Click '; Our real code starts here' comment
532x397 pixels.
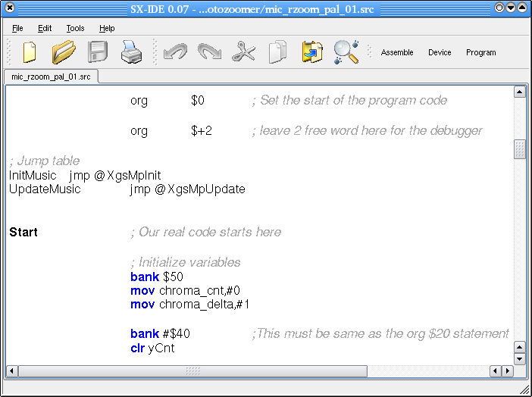coord(206,232)
